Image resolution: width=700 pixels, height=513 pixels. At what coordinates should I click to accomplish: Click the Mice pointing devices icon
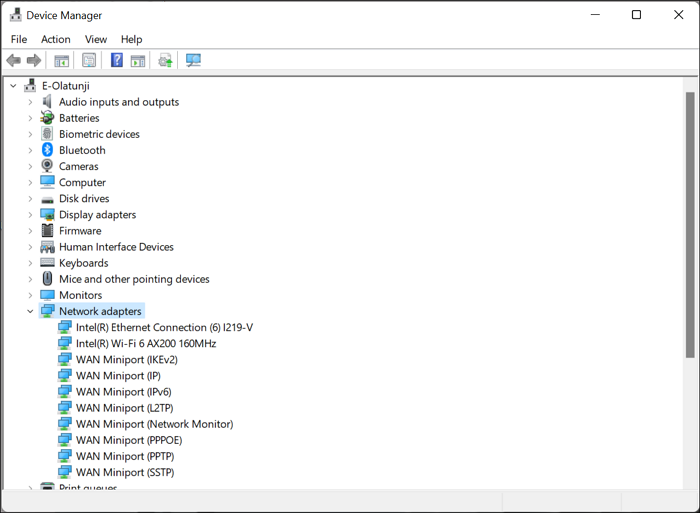point(47,279)
